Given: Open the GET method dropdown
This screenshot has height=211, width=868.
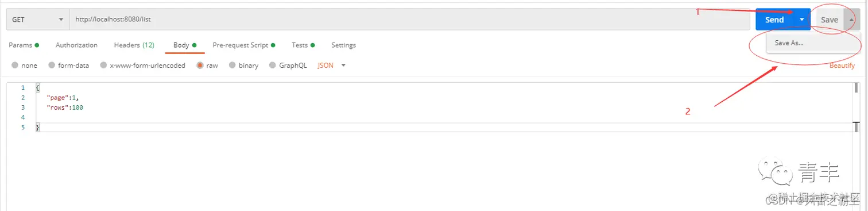Looking at the screenshot, I should click(x=37, y=20).
